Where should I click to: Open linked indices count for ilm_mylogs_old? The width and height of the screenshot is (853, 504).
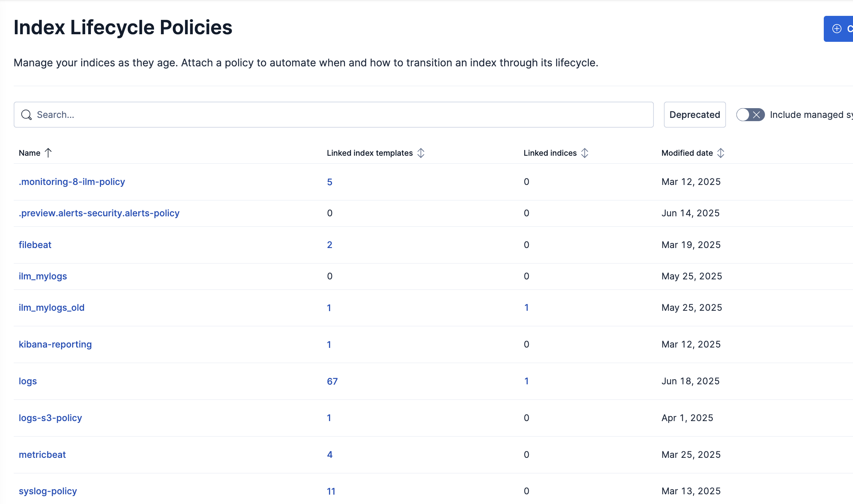(x=526, y=308)
